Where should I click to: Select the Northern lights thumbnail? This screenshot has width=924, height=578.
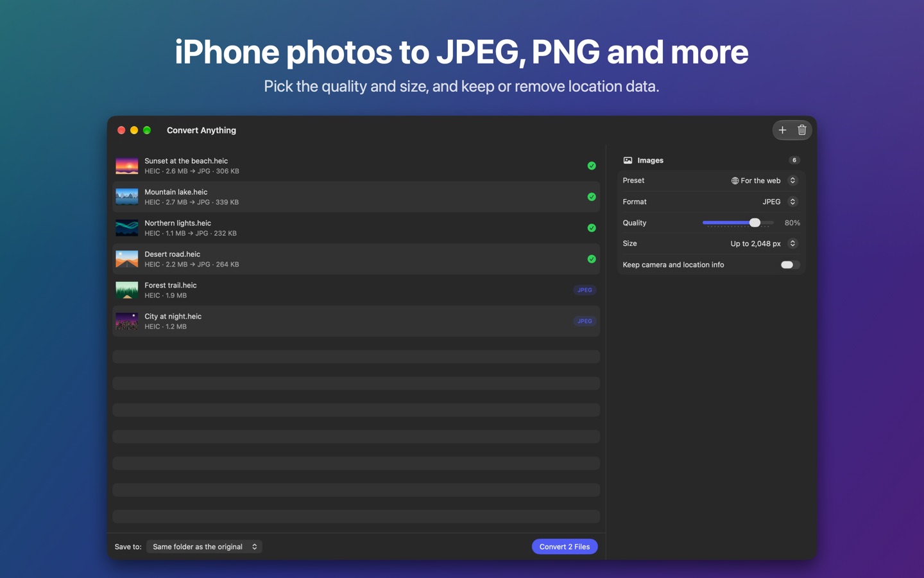127,228
